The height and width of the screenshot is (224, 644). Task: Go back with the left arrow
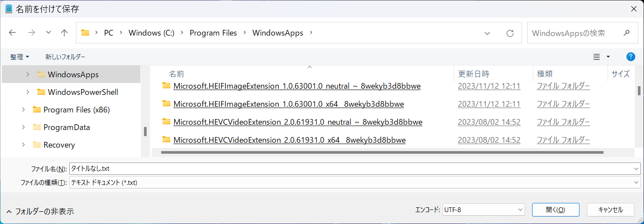tap(12, 33)
